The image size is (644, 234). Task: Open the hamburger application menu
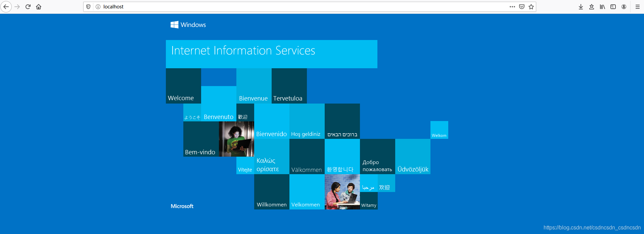pyautogui.click(x=637, y=7)
